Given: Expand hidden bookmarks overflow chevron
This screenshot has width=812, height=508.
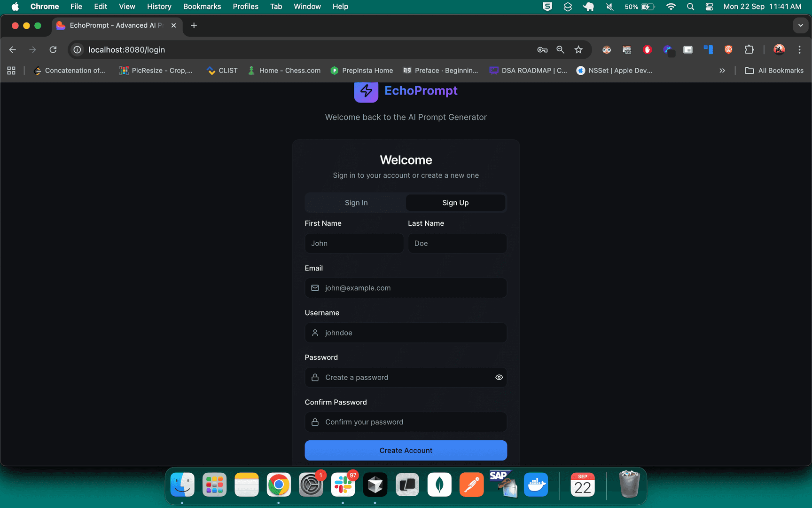Looking at the screenshot, I should pyautogui.click(x=722, y=71).
